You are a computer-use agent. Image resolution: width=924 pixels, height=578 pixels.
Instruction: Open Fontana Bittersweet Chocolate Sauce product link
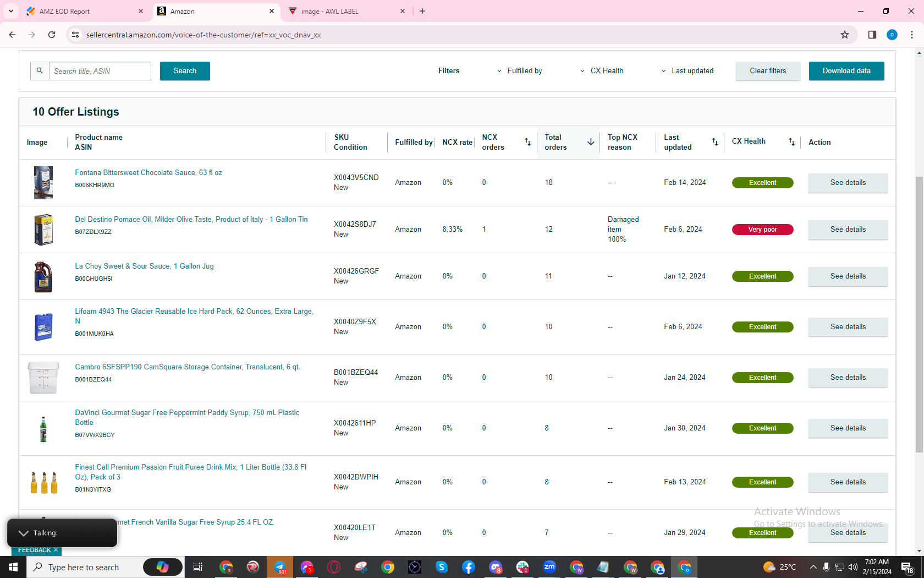coord(148,173)
